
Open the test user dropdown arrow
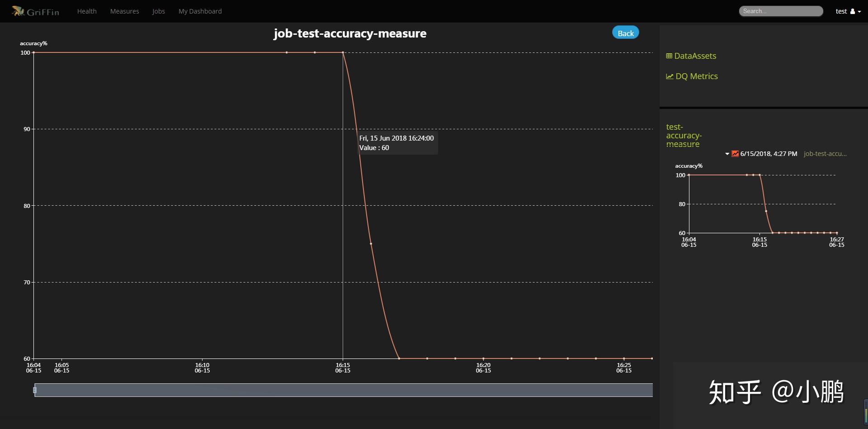point(859,12)
